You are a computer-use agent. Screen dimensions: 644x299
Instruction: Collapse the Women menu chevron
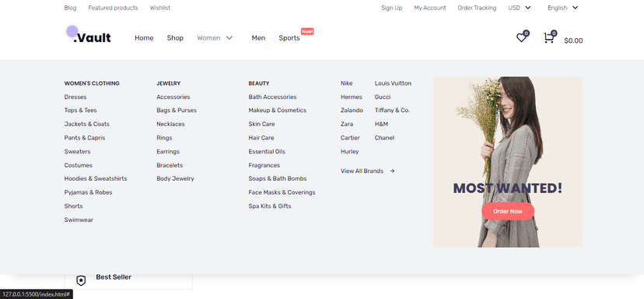click(229, 38)
